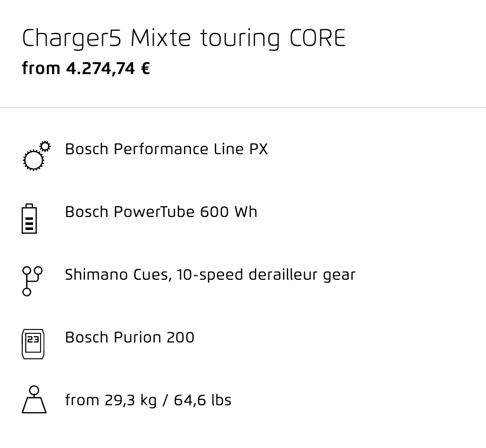Click the Shimano Cues label
Screen dimensions: 486x448
coord(117,274)
